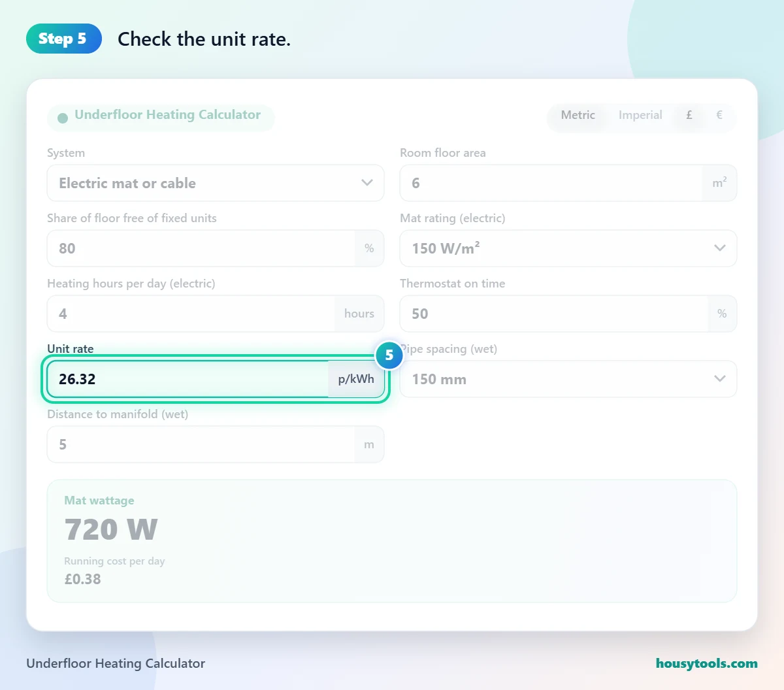Image resolution: width=784 pixels, height=690 pixels.
Task: Select the Metric units toggle
Action: 578,115
